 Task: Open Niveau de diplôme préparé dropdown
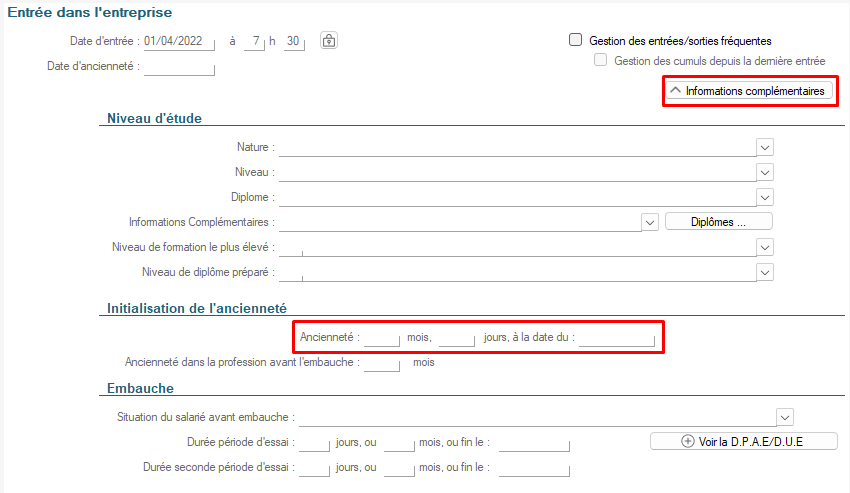pos(765,272)
